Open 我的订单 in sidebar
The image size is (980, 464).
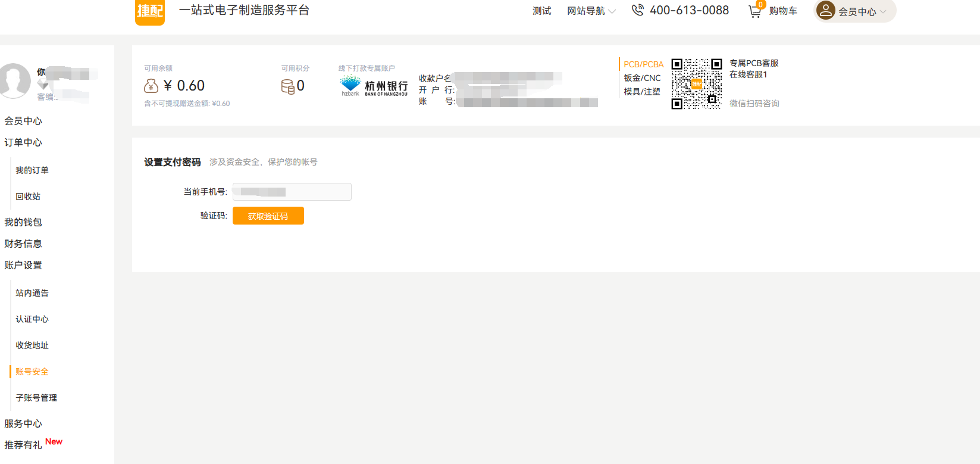[x=32, y=170]
